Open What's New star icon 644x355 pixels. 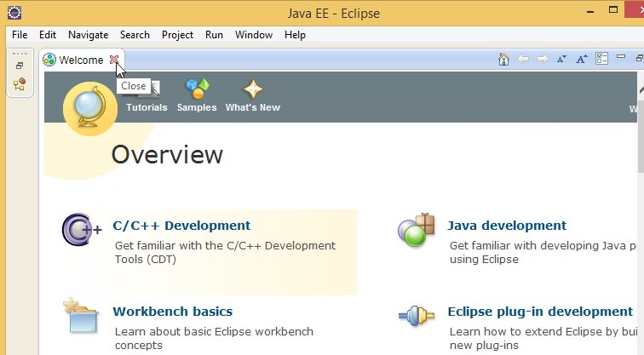(x=253, y=89)
